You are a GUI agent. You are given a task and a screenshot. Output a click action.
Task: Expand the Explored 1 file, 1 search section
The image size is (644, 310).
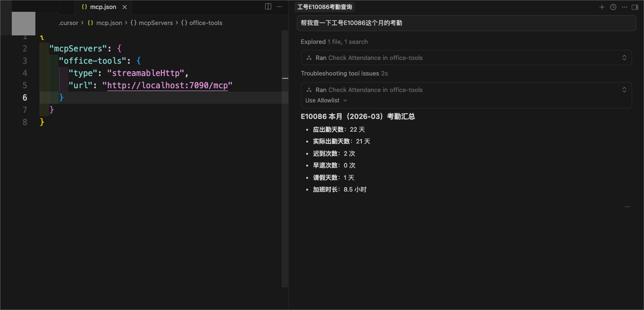[334, 42]
